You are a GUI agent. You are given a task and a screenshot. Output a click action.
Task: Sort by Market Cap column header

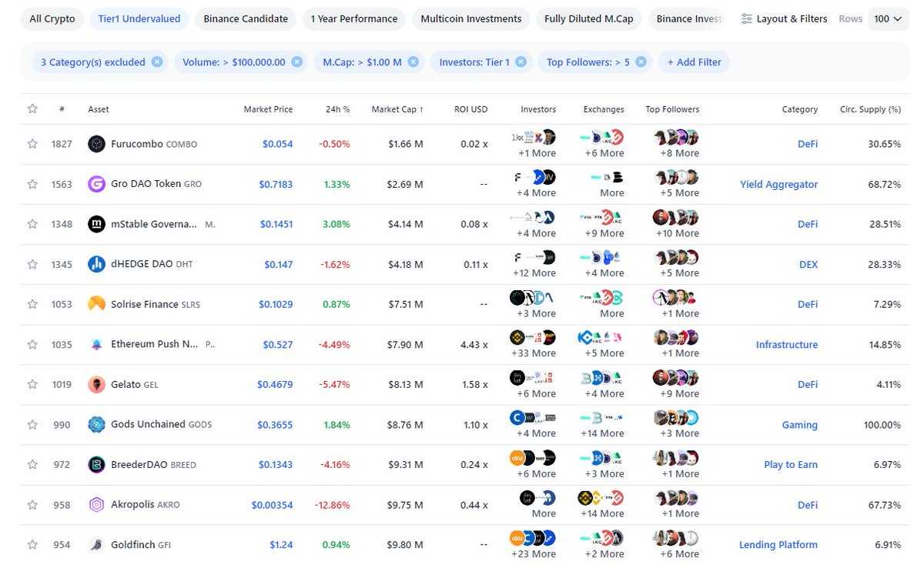pyautogui.click(x=397, y=109)
